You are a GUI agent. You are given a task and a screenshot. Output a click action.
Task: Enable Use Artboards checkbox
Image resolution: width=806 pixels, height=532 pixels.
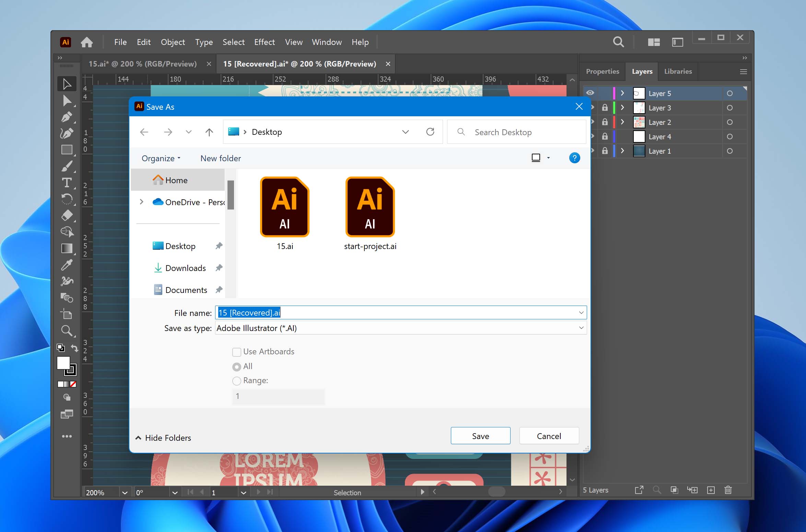[236, 352]
